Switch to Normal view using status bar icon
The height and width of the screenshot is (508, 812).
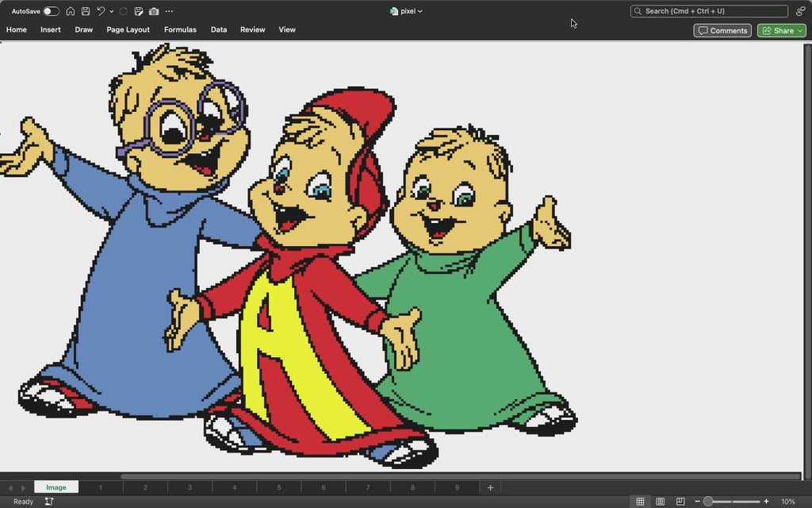point(640,501)
